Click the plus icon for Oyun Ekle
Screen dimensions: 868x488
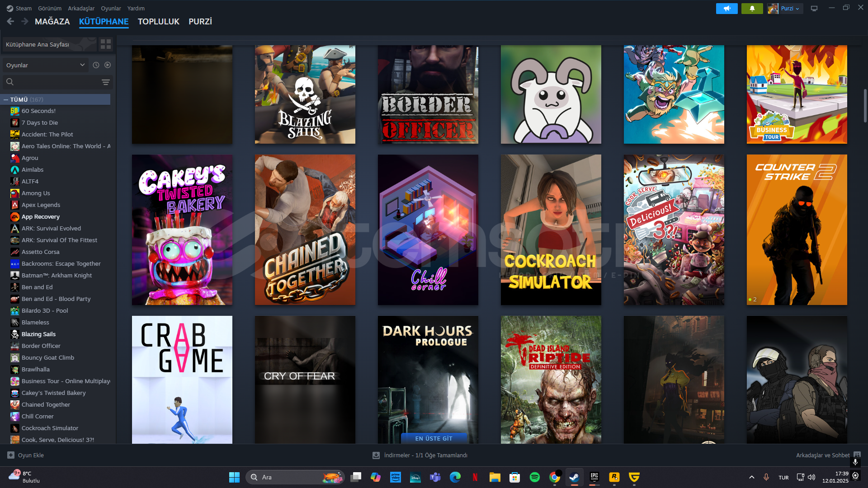(x=11, y=455)
